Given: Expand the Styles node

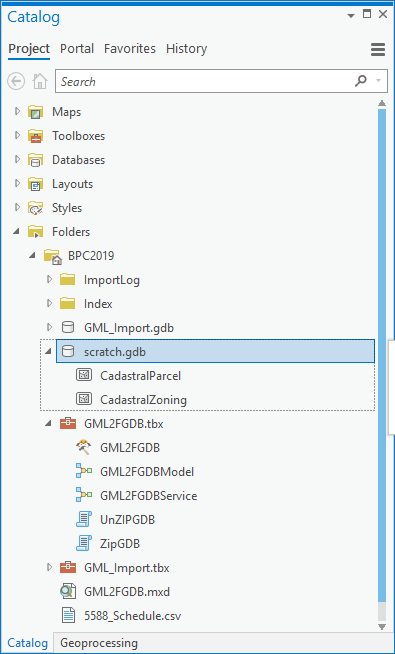Looking at the screenshot, I should (x=17, y=208).
